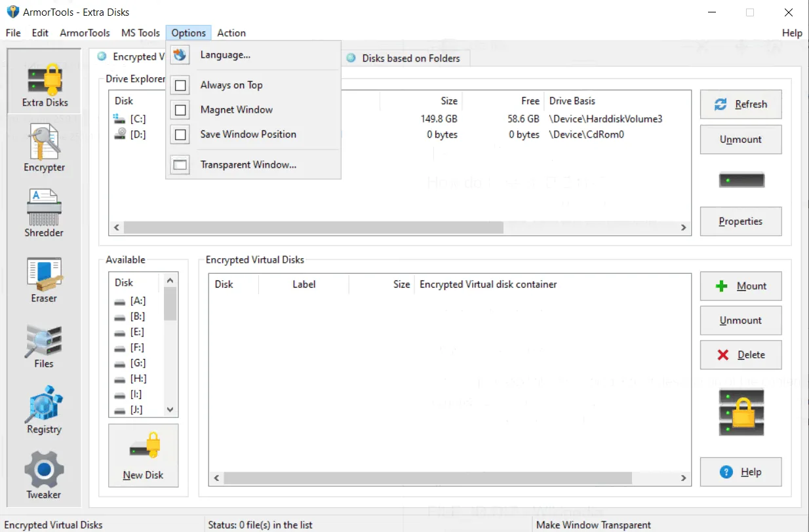Switch to Disks based on Folders tab
The height and width of the screenshot is (532, 809).
tap(404, 58)
